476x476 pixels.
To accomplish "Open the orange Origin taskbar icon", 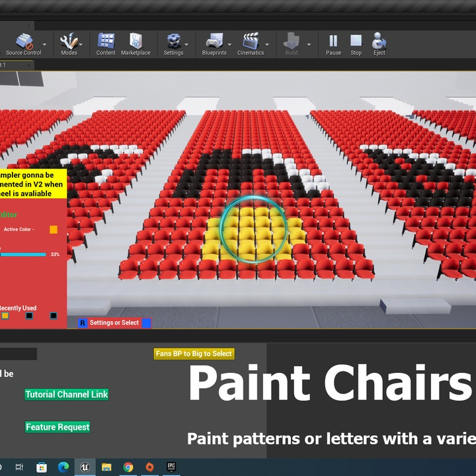I will 149,467.
